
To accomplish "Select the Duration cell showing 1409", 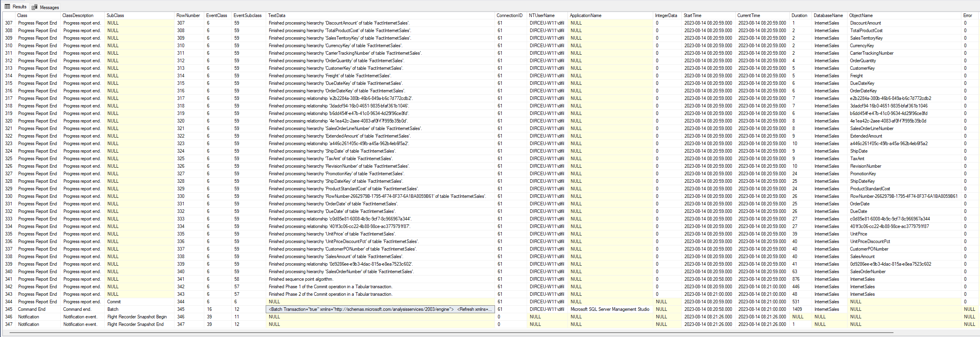I will coord(797,309).
